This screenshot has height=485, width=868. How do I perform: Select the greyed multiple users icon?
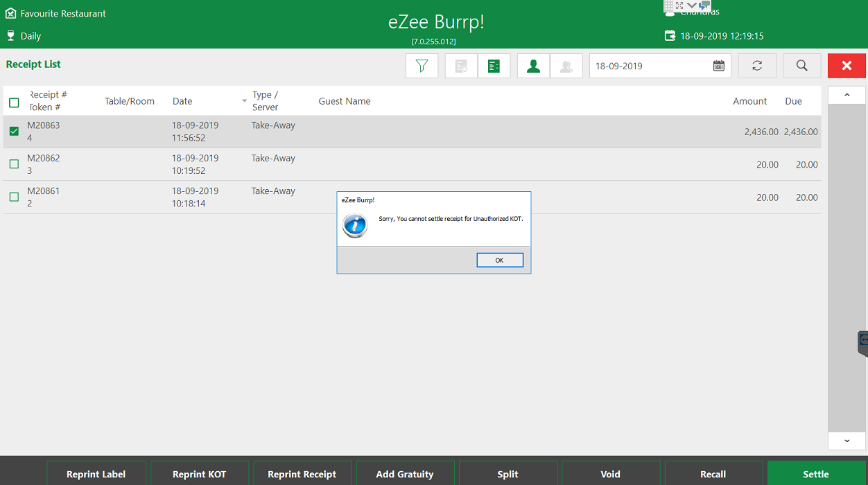click(x=566, y=66)
